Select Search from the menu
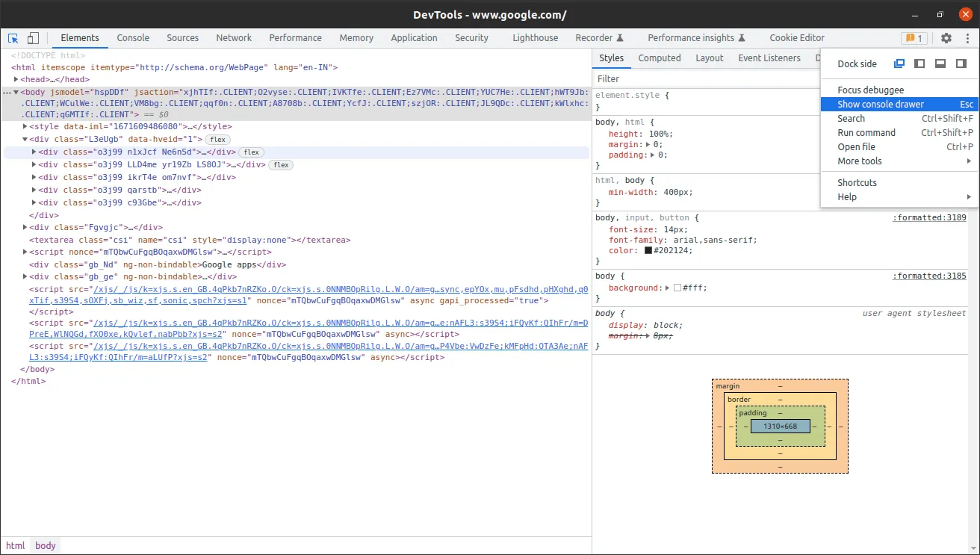 coord(899,119)
